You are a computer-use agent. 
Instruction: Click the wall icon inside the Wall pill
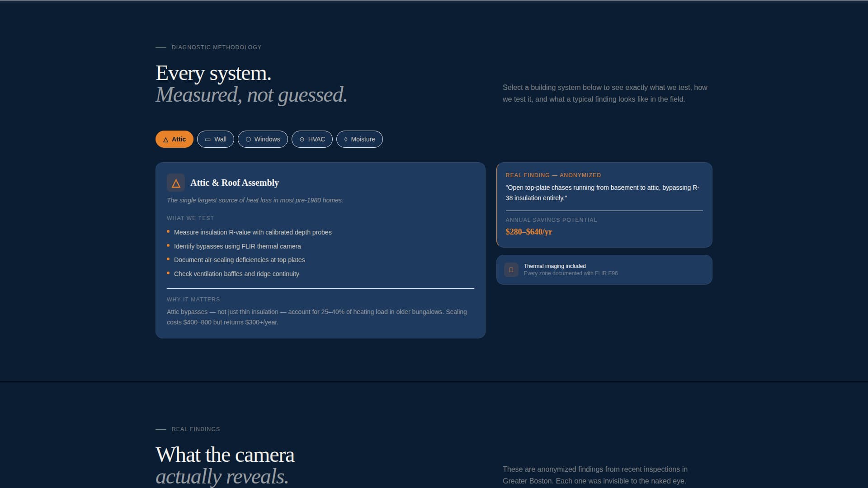(208, 139)
